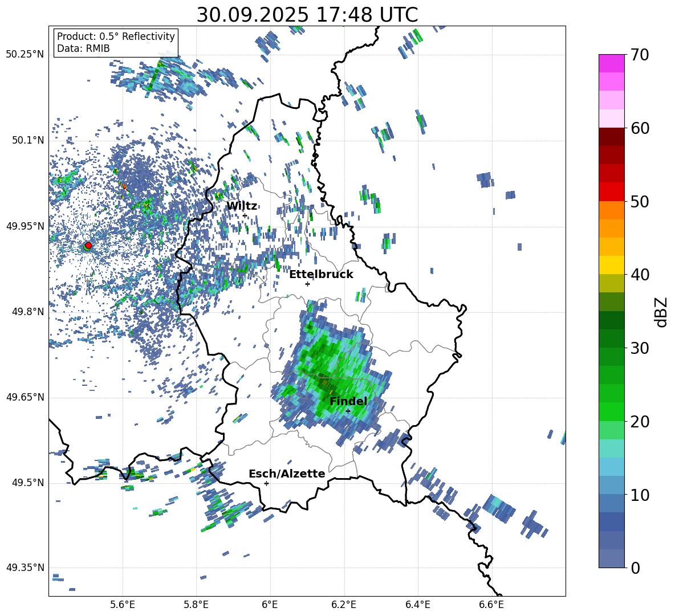Click the latitude label 49.95°N
675x616 pixels.
click(x=25, y=226)
